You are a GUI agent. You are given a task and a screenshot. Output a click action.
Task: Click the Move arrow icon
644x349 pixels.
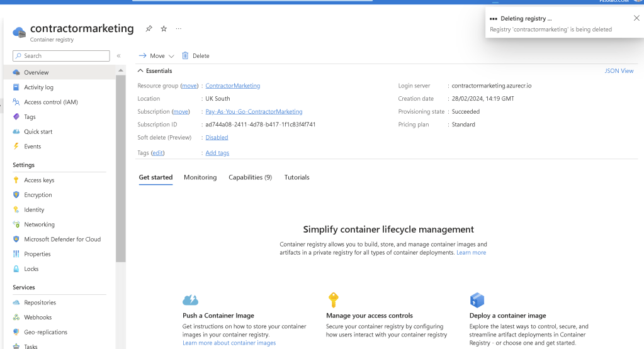[142, 55]
